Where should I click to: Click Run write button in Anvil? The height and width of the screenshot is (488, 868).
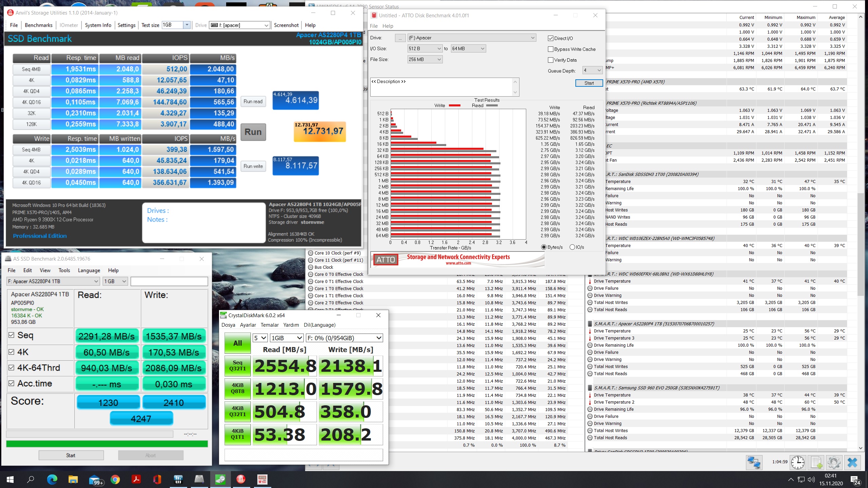tap(253, 166)
